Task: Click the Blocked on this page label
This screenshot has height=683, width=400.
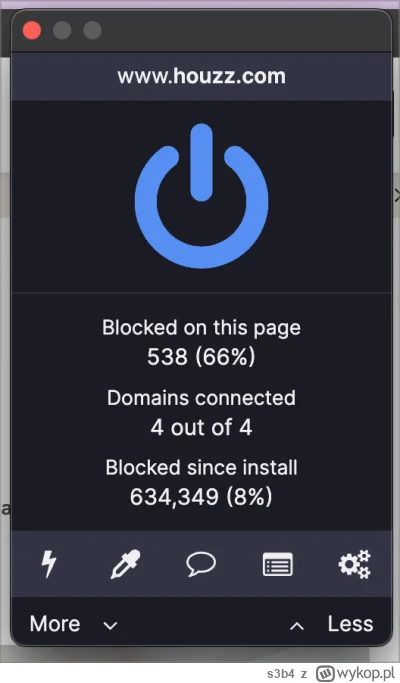Action: click(201, 328)
